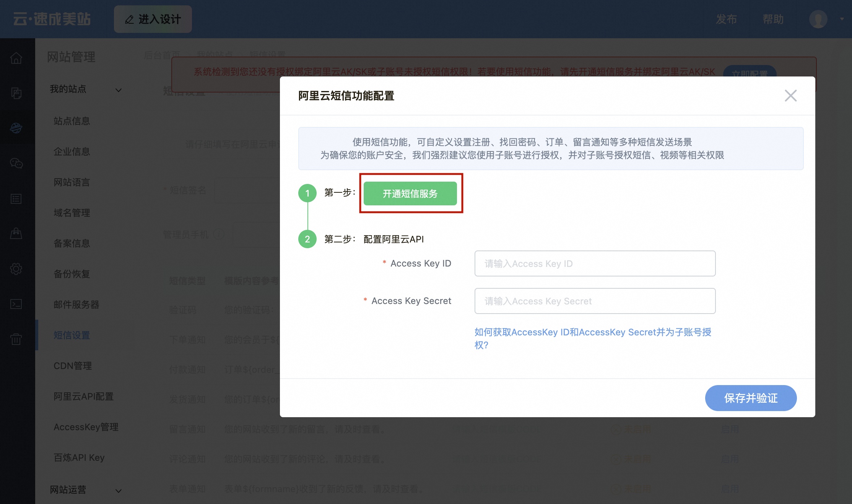Viewport: 852px width, 504px height.
Task: Open the WeChat icon in left sidebar
Action: click(16, 163)
